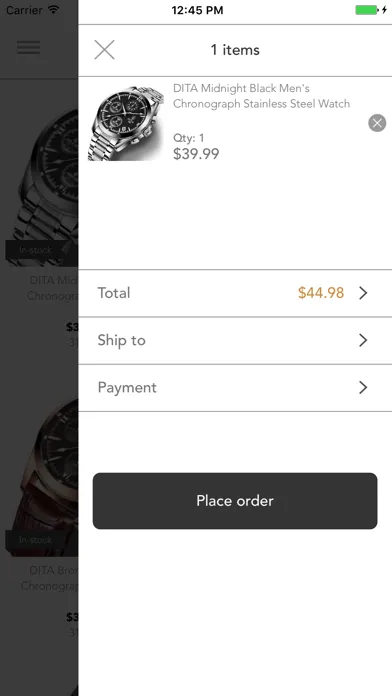Tap the Qty: 1 quantity label
Image resolution: width=392 pixels, height=696 pixels.
coord(189,138)
